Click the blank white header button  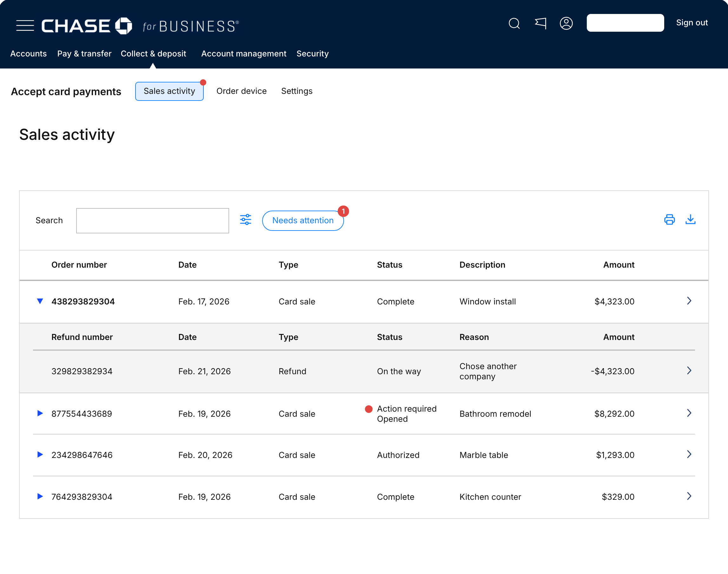[x=625, y=23]
